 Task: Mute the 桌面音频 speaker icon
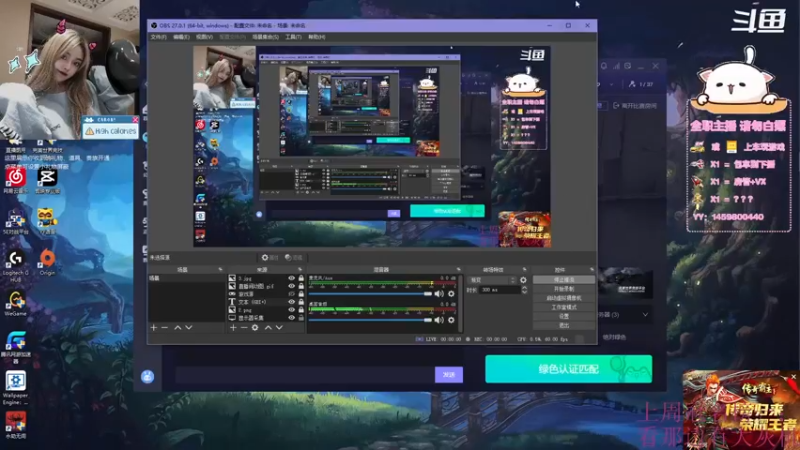[x=439, y=320]
